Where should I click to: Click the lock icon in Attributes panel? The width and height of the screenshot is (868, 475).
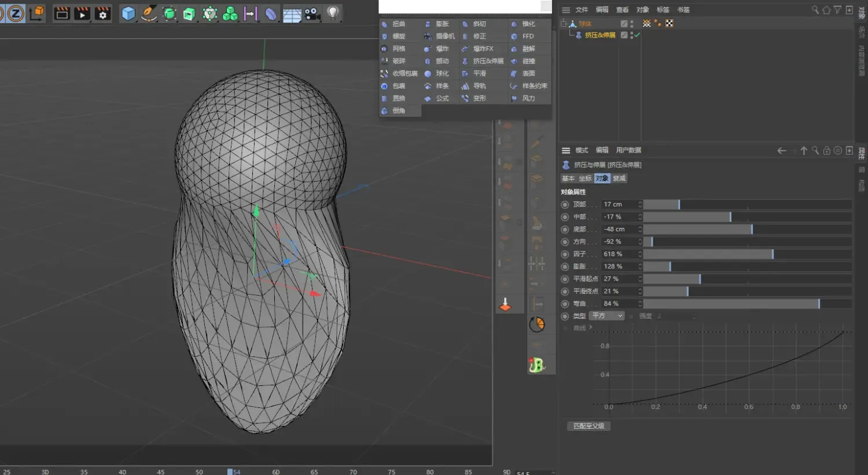tap(827, 150)
